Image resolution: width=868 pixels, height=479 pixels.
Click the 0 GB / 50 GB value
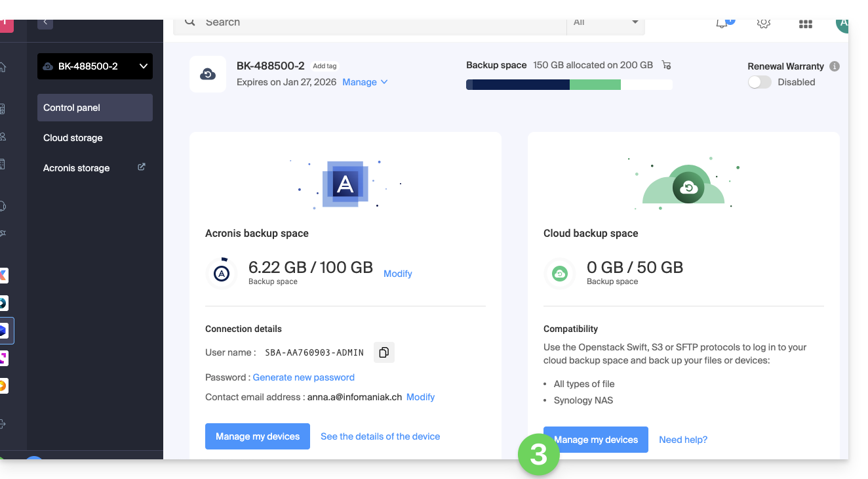pyautogui.click(x=635, y=267)
